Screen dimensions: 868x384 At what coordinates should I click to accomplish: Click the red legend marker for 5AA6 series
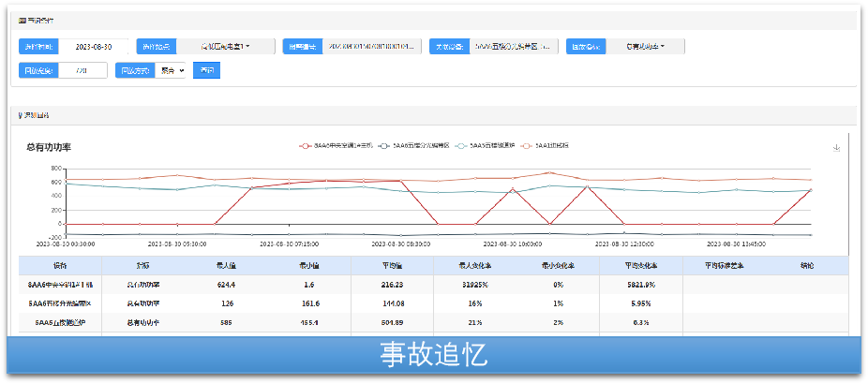pyautogui.click(x=305, y=146)
